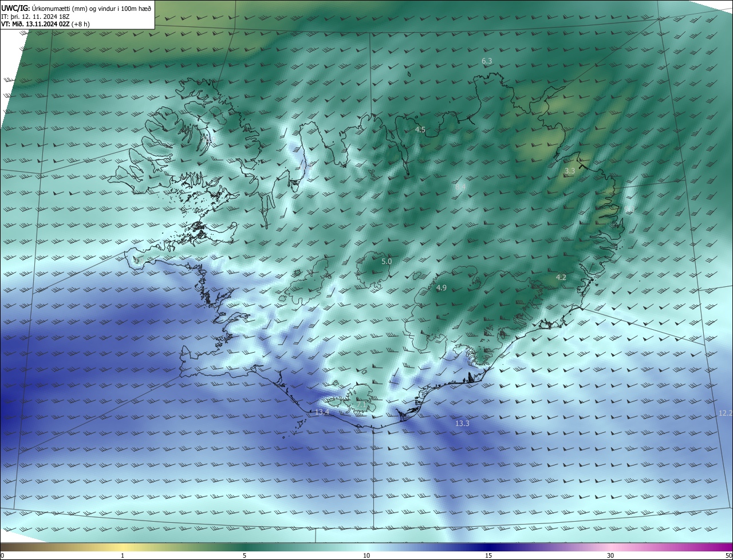Select the VT: Mið. 13.11.2024 02Z line
Image resolution: width=733 pixels, height=560 pixels.
45,24
